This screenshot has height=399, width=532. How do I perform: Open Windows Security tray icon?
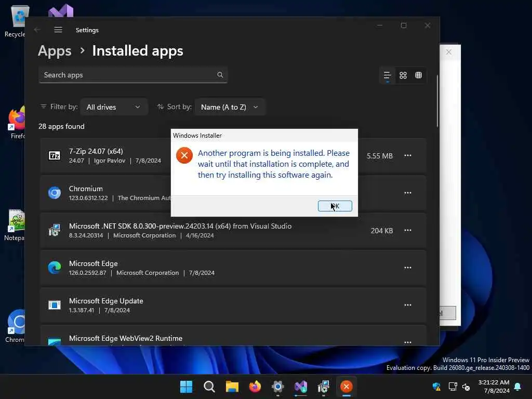click(x=436, y=387)
